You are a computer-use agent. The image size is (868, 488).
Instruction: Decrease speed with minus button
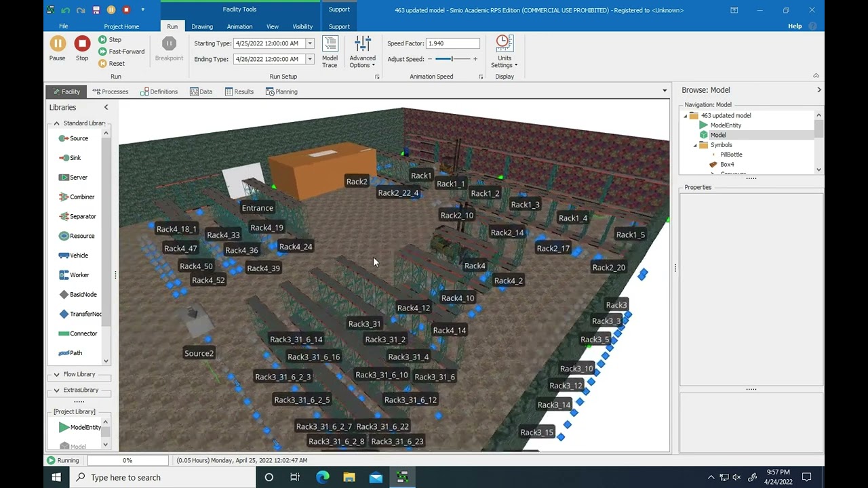pos(430,59)
